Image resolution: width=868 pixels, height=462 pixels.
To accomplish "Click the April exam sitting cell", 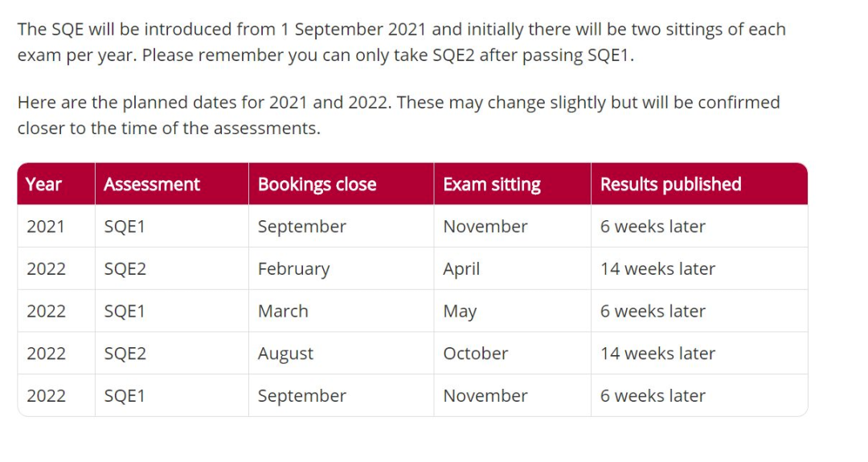I will tap(461, 269).
